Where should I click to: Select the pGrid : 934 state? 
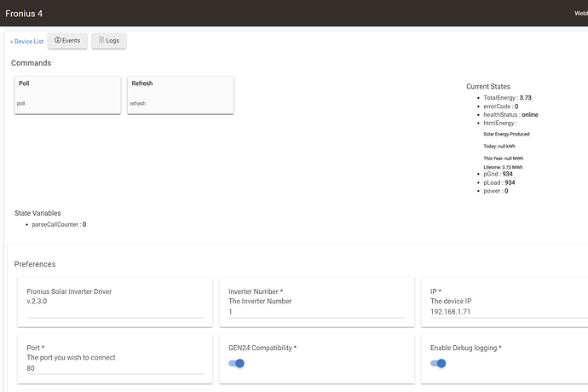498,174
